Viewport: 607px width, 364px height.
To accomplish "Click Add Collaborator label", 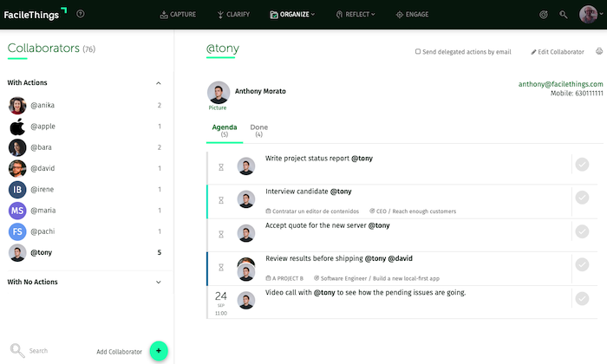I will pyautogui.click(x=120, y=352).
